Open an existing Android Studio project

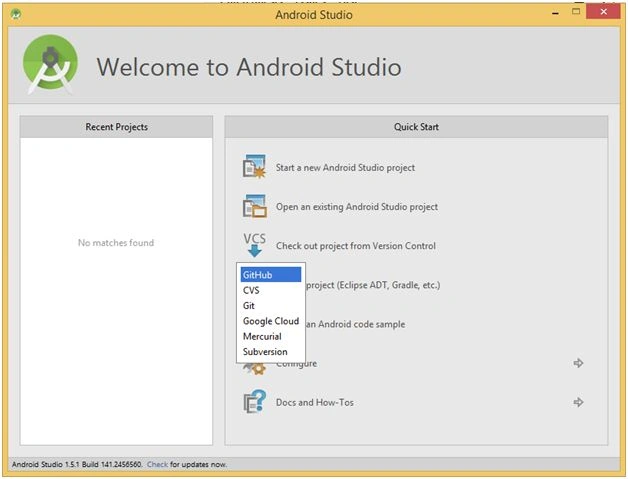click(x=357, y=207)
